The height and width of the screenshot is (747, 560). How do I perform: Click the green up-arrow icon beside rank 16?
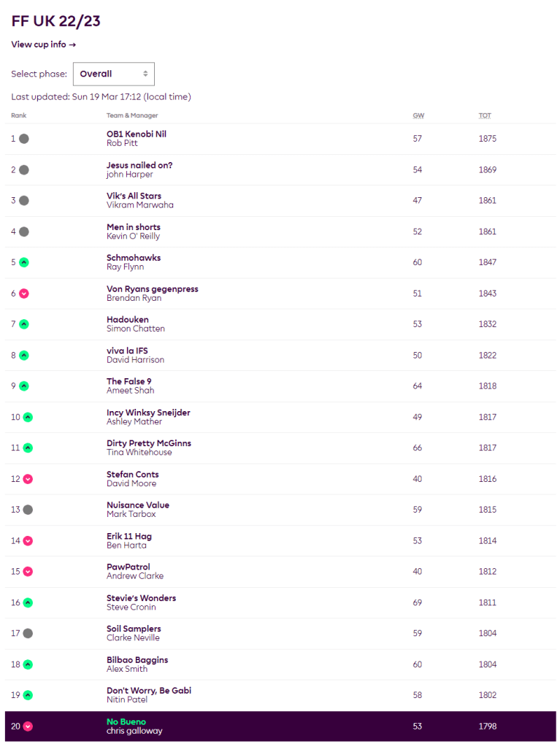click(x=28, y=602)
